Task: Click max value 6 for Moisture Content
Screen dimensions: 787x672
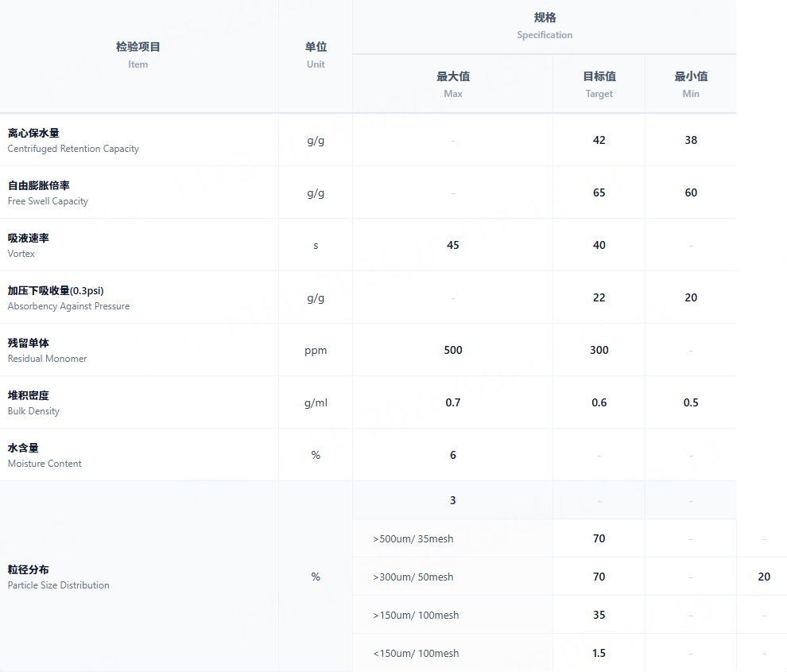Action: (453, 455)
